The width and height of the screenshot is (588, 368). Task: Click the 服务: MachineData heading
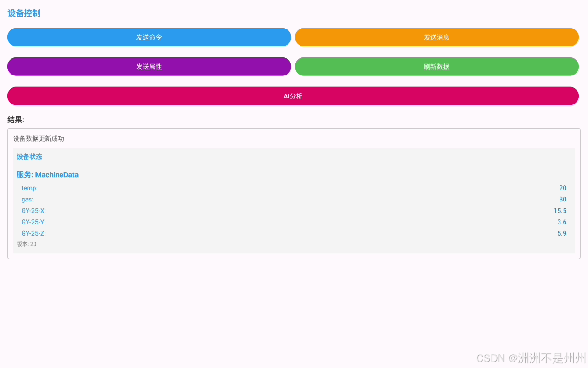[47, 175]
